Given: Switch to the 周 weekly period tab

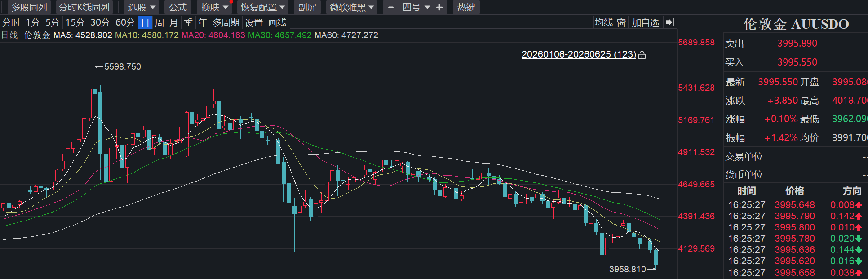Looking at the screenshot, I should pyautogui.click(x=159, y=22).
